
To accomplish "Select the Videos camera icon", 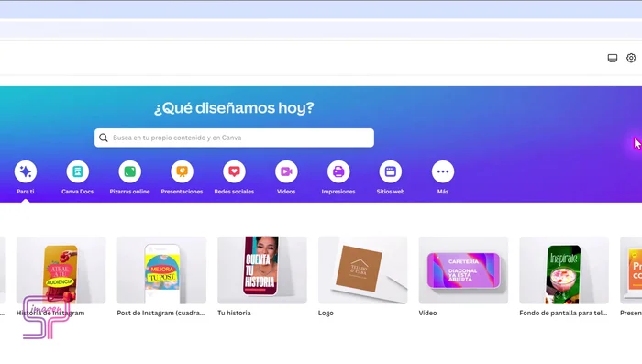I will [286, 171].
